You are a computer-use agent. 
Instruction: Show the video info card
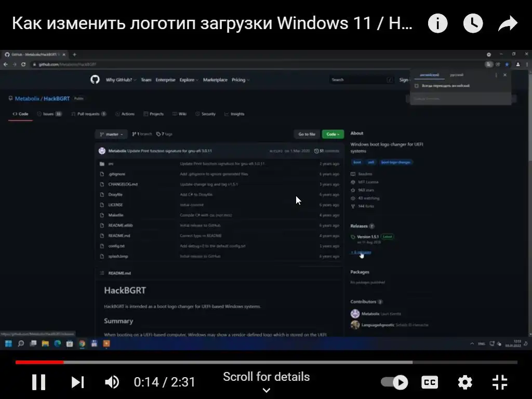[x=437, y=23]
